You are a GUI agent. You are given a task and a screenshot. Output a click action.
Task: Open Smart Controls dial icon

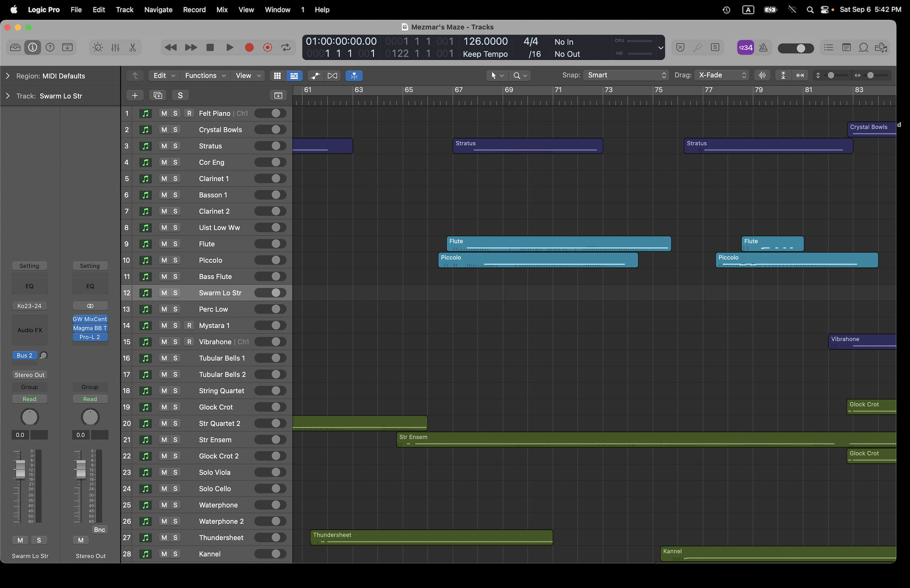[98, 47]
